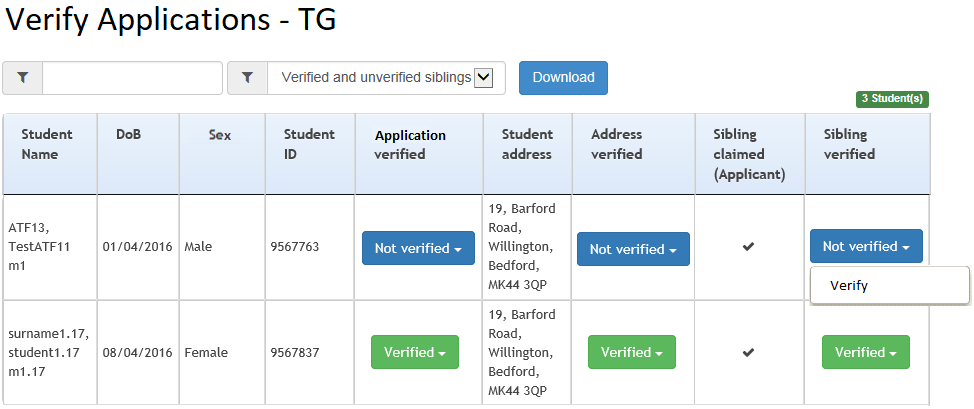Click the sibling claimed checkmark for ATF13
The height and width of the screenshot is (409, 974).
click(749, 247)
